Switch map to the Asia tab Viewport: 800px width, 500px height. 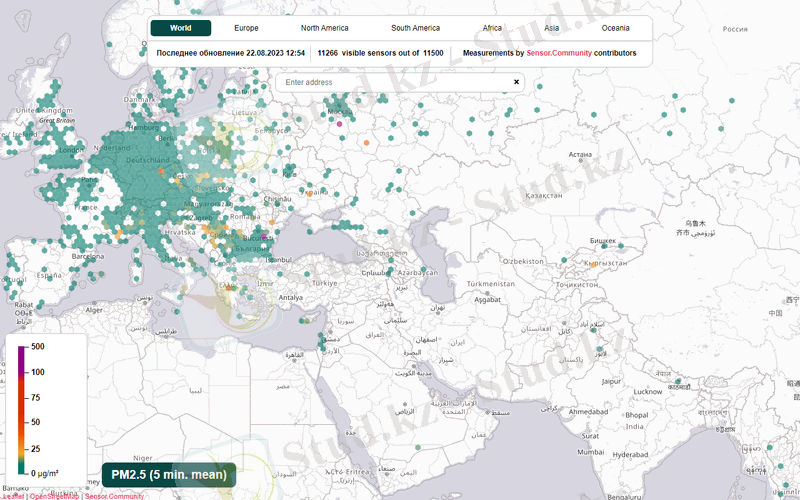click(550, 28)
